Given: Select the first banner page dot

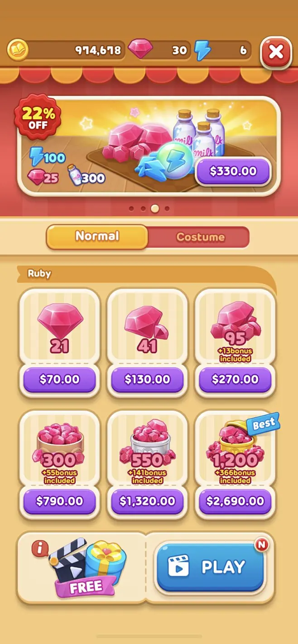Looking at the screenshot, I should 131,208.
